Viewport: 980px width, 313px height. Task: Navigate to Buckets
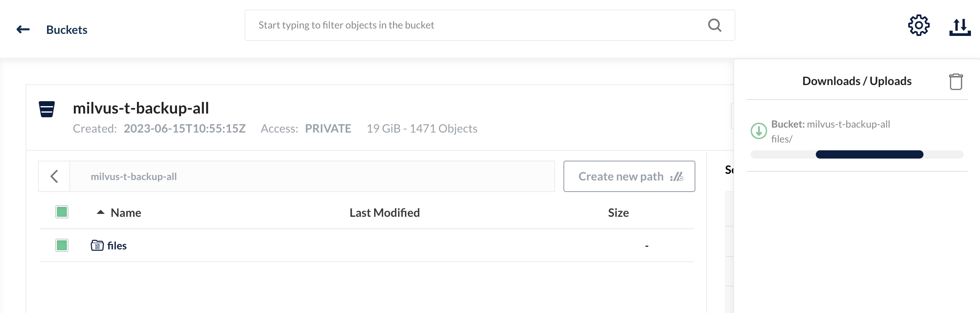(66, 29)
